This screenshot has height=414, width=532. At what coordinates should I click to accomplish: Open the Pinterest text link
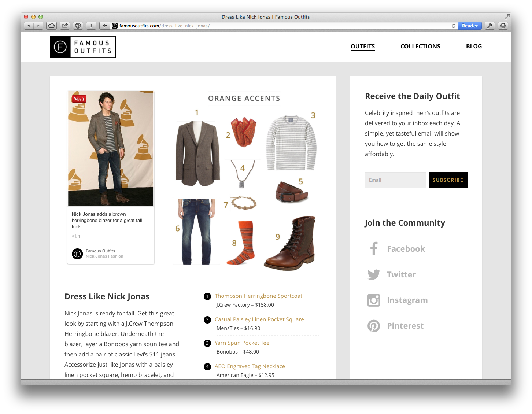tap(405, 326)
